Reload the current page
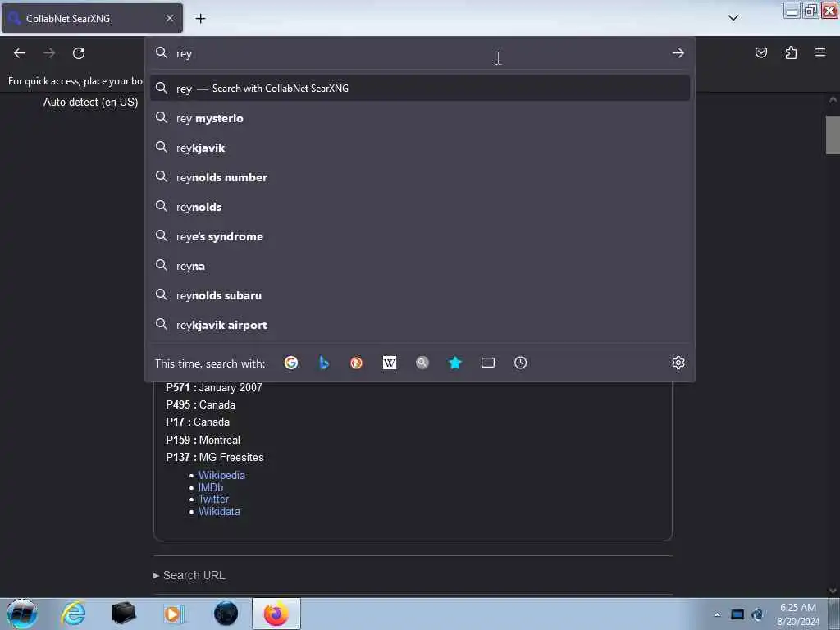 coord(79,53)
